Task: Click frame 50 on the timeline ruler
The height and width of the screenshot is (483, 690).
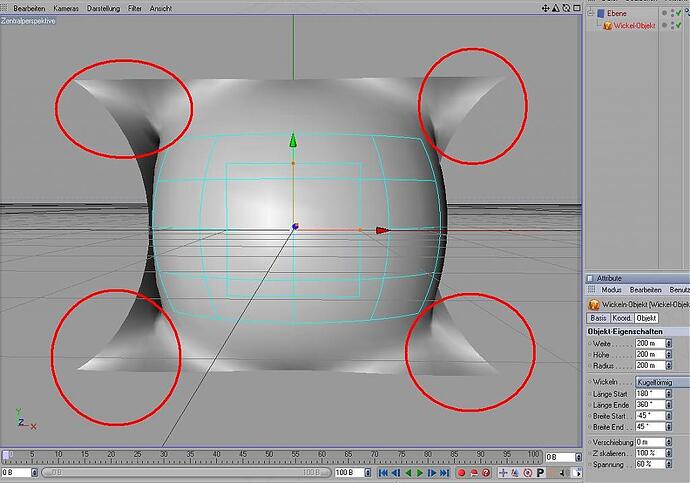Action: 269,456
